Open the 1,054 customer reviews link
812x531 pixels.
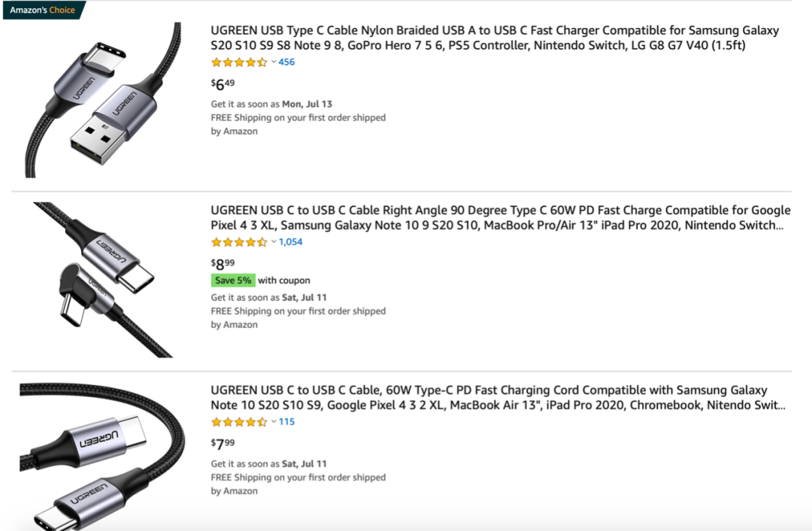[291, 242]
